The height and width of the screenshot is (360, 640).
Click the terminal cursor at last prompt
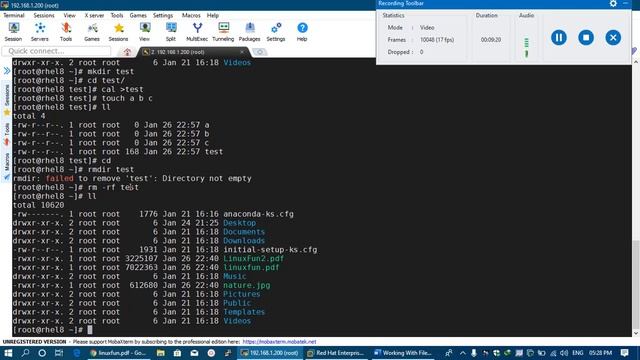pos(90,330)
